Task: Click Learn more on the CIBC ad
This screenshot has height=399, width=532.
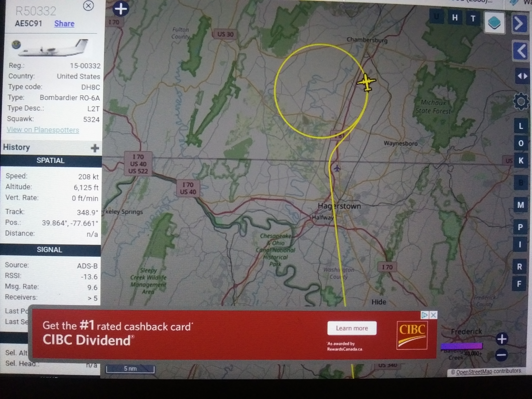Action: (x=352, y=328)
